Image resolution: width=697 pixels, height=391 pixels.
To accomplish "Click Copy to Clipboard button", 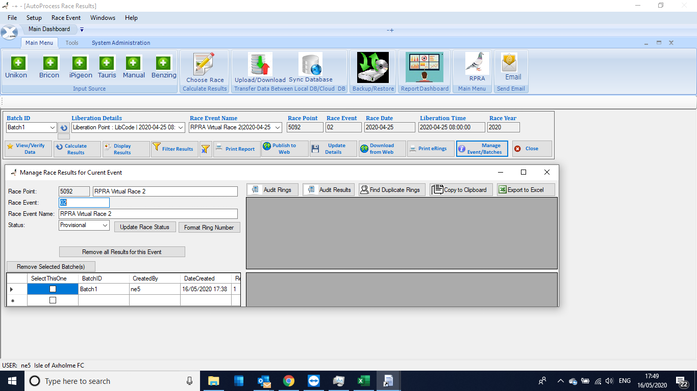I will (461, 190).
